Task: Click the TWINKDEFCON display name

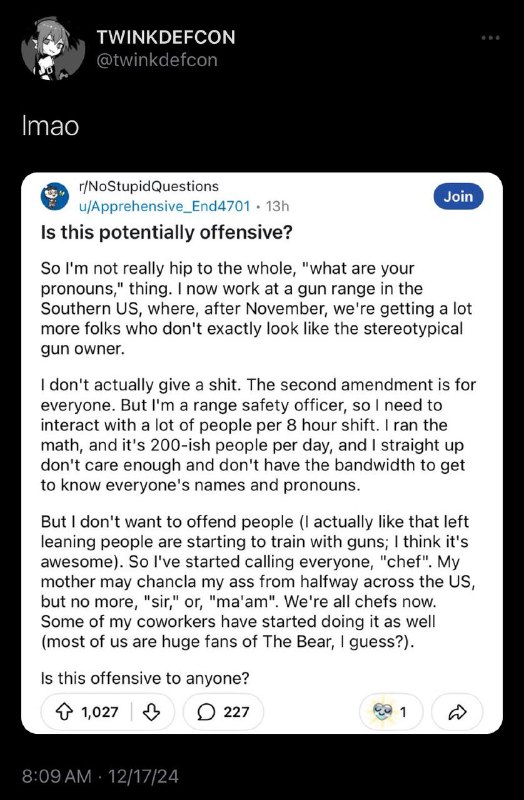Action: (166, 37)
